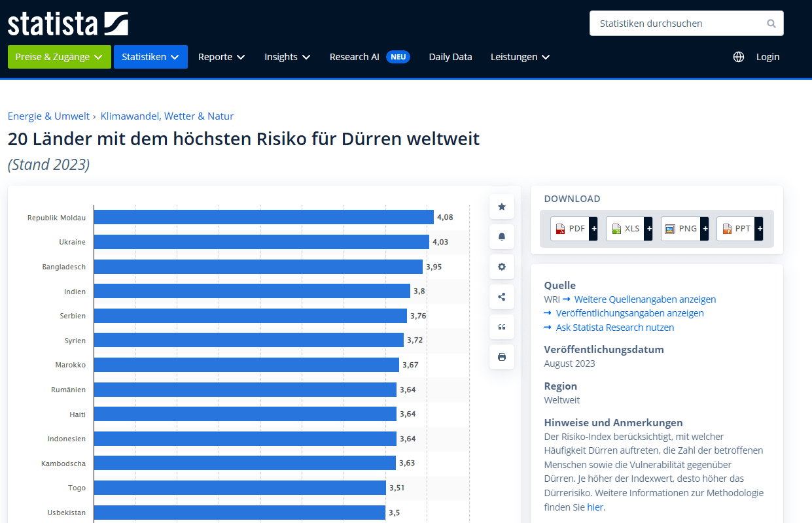Image resolution: width=812 pixels, height=523 pixels.
Task: Click the print icon beside chart
Action: tap(502, 357)
